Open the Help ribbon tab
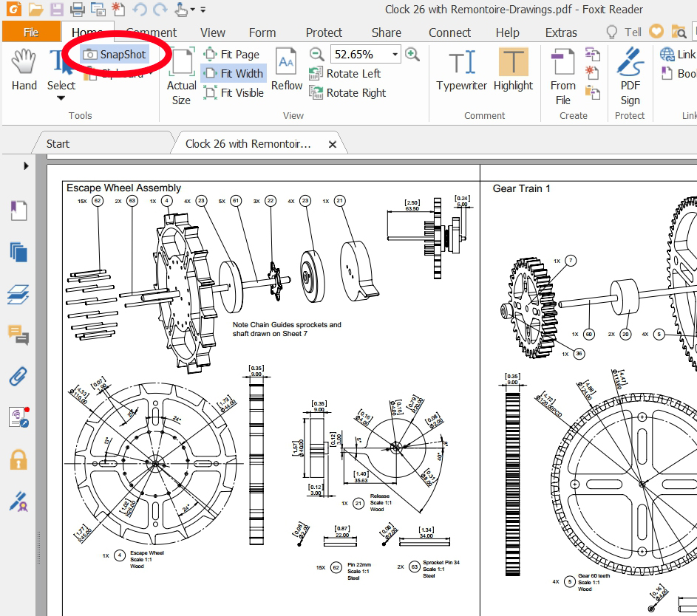 (x=507, y=32)
